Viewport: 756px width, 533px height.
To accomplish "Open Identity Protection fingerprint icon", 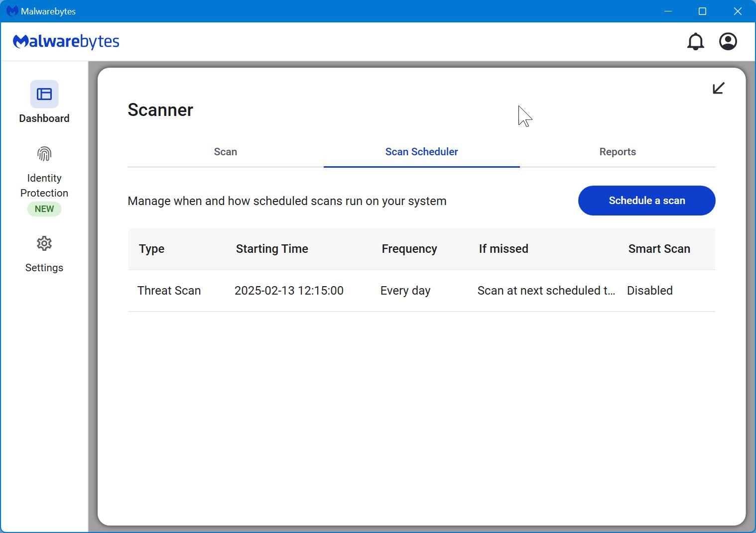I will pos(44,154).
